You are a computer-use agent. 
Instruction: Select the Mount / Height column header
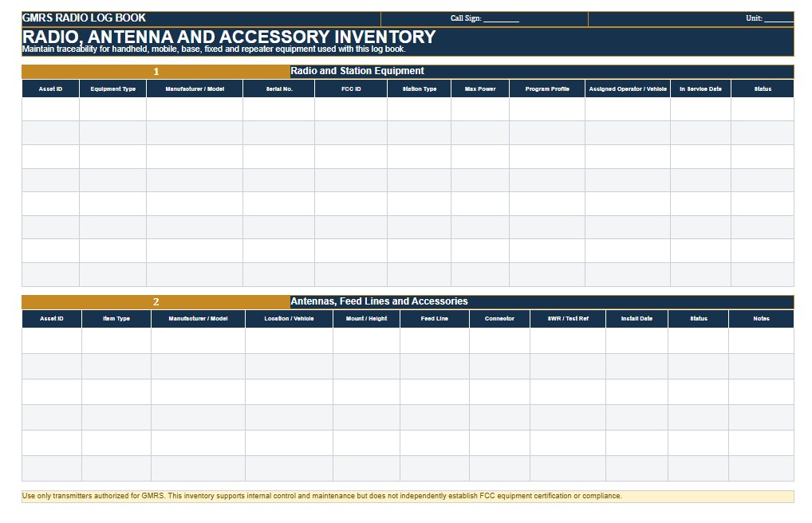366,318
